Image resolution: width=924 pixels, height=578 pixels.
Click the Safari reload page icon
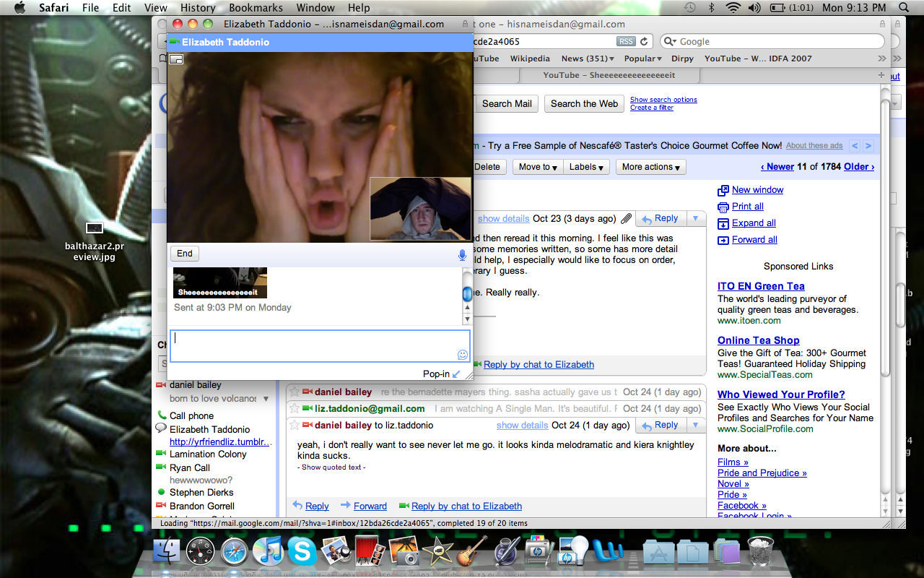[x=645, y=42]
